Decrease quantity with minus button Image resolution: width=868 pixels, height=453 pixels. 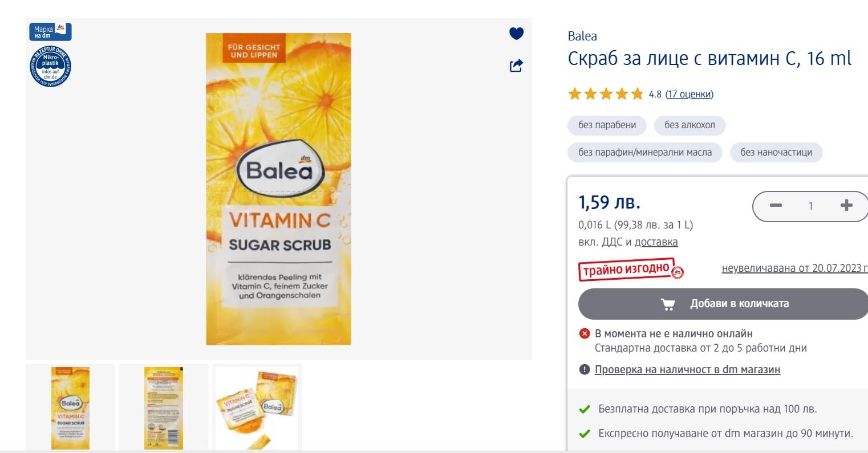[x=776, y=206]
